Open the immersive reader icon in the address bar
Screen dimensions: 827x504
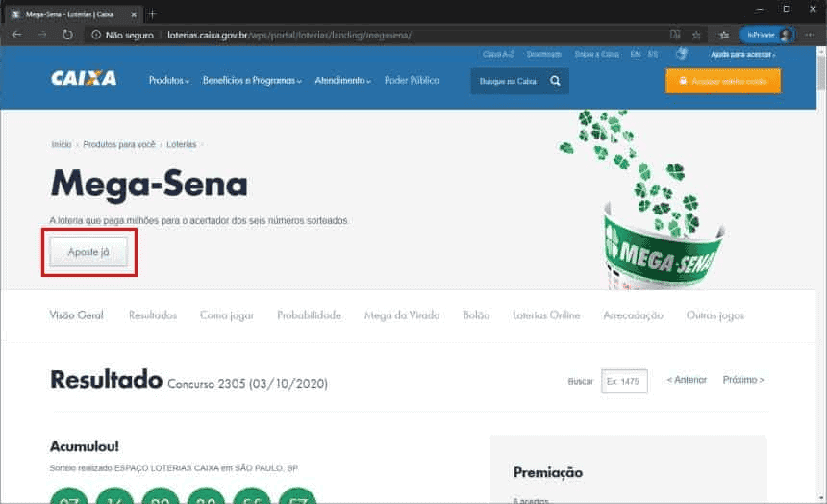[x=674, y=35]
